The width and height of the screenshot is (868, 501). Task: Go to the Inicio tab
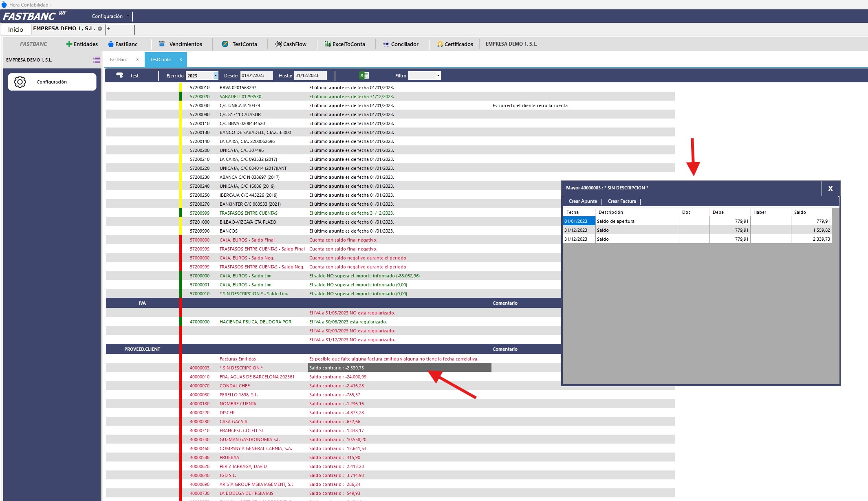pyautogui.click(x=15, y=29)
